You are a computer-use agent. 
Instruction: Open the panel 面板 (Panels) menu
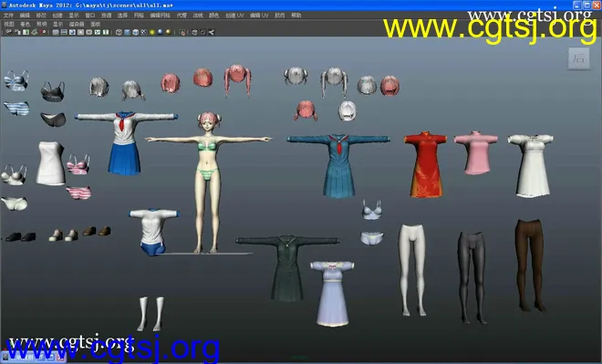coord(95,24)
